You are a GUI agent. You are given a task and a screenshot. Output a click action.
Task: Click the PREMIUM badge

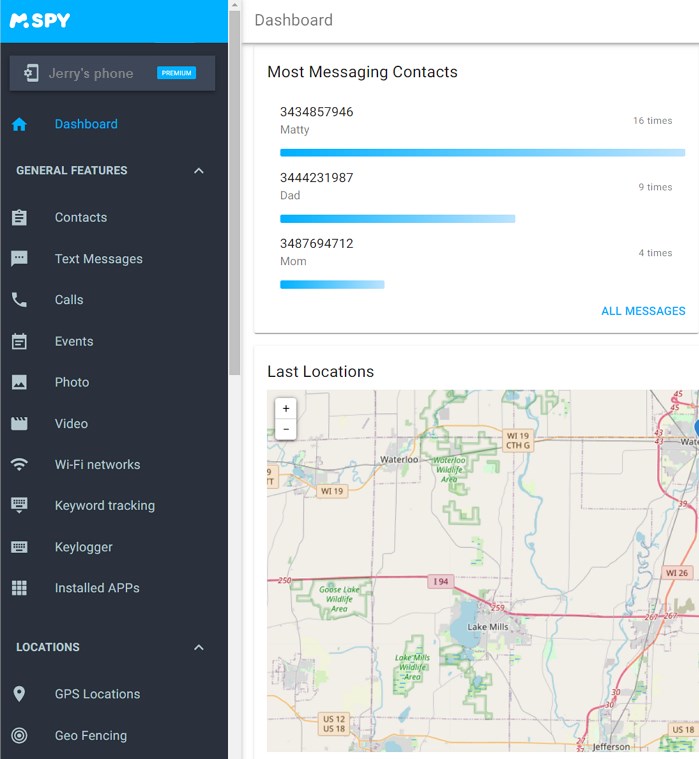pos(176,73)
